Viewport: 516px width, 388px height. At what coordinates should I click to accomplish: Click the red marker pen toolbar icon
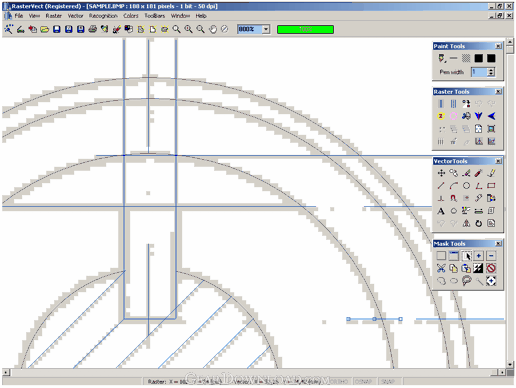point(116,29)
